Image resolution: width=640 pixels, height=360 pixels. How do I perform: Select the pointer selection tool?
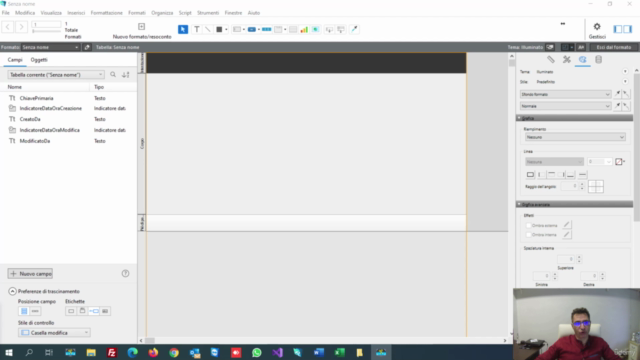183,29
